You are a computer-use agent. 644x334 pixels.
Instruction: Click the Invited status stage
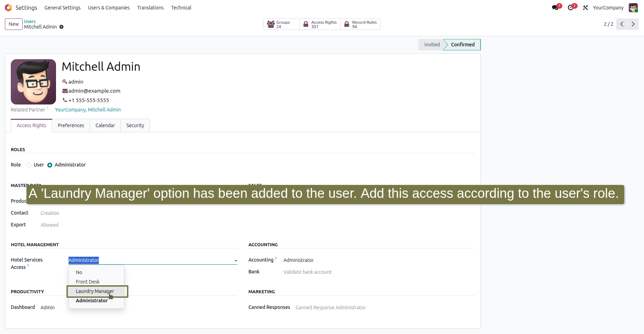pyautogui.click(x=431, y=45)
